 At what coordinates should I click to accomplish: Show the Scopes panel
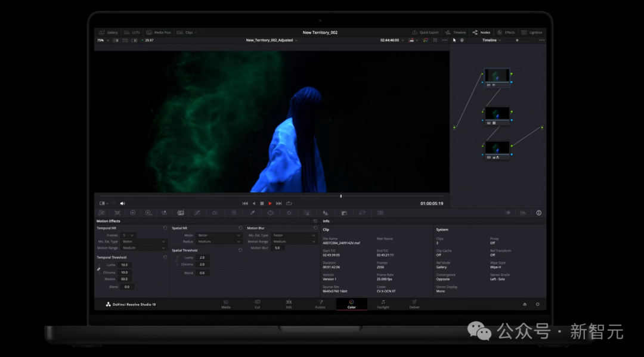pos(523,213)
